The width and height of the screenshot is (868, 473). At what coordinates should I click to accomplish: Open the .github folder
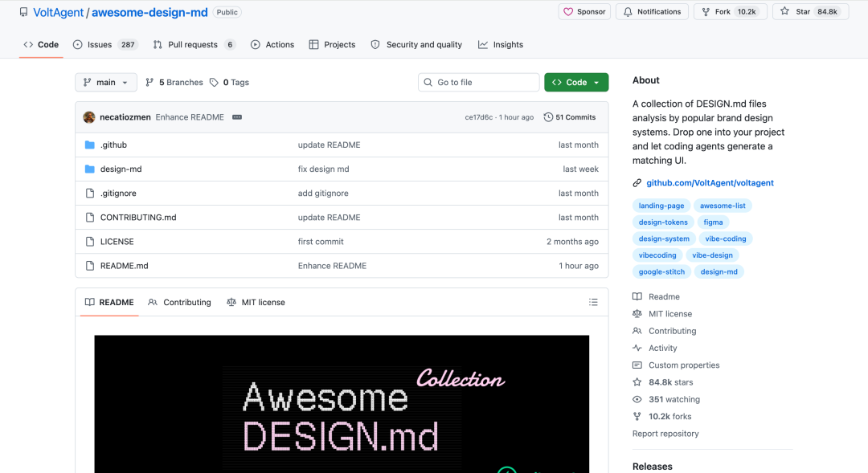click(x=113, y=145)
